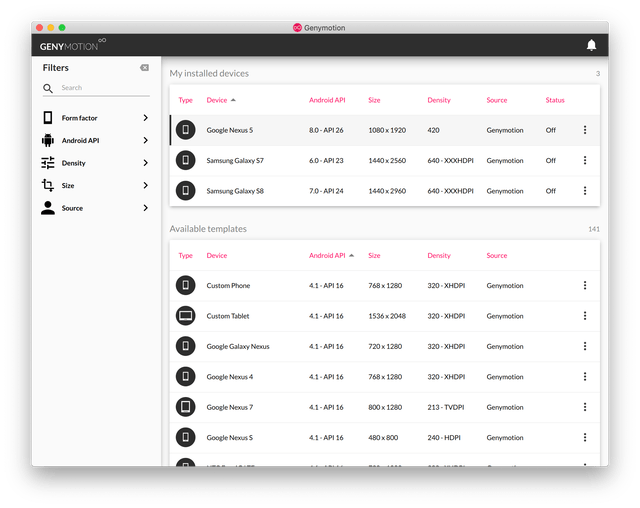The height and width of the screenshot is (508, 640).
Task: Click the Size crop icon
Action: [x=48, y=185]
